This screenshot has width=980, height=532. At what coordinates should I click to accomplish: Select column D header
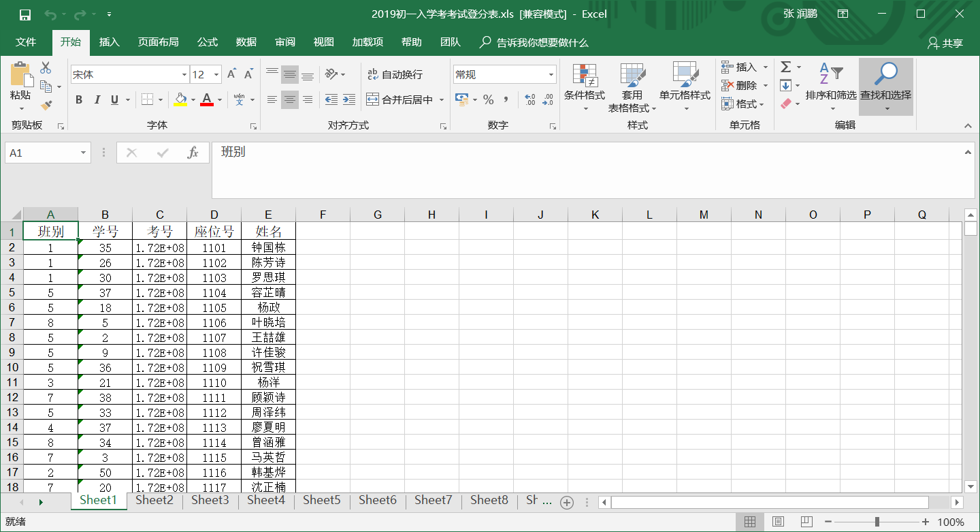pyautogui.click(x=214, y=215)
